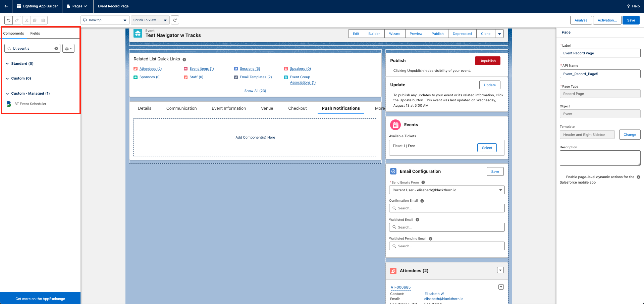
Task: Select the Push Notifications tab
Action: click(x=341, y=108)
